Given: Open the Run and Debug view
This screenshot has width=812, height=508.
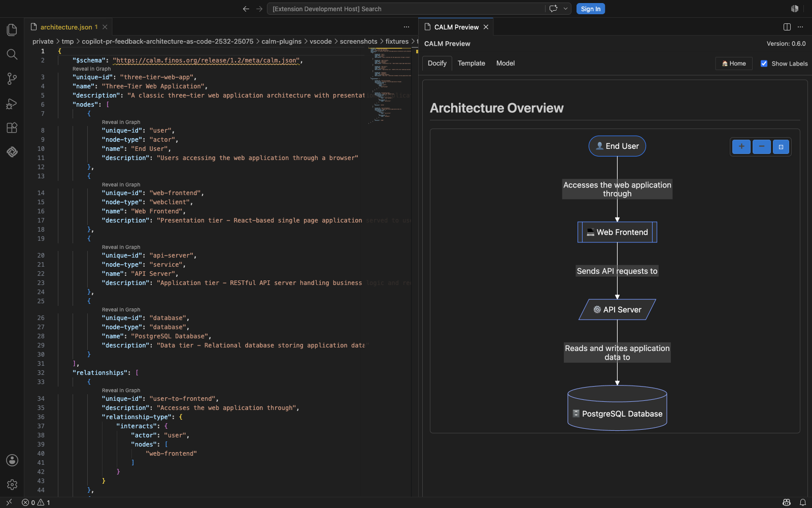Looking at the screenshot, I should pos(12,103).
